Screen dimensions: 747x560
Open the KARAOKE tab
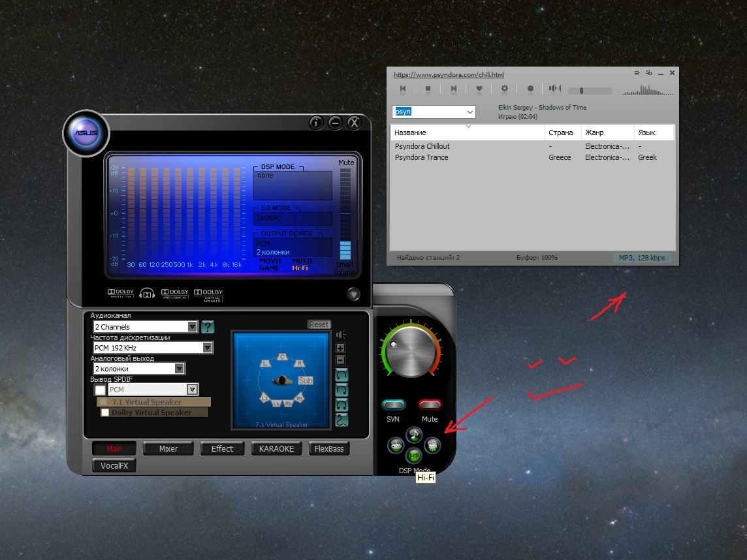click(276, 448)
